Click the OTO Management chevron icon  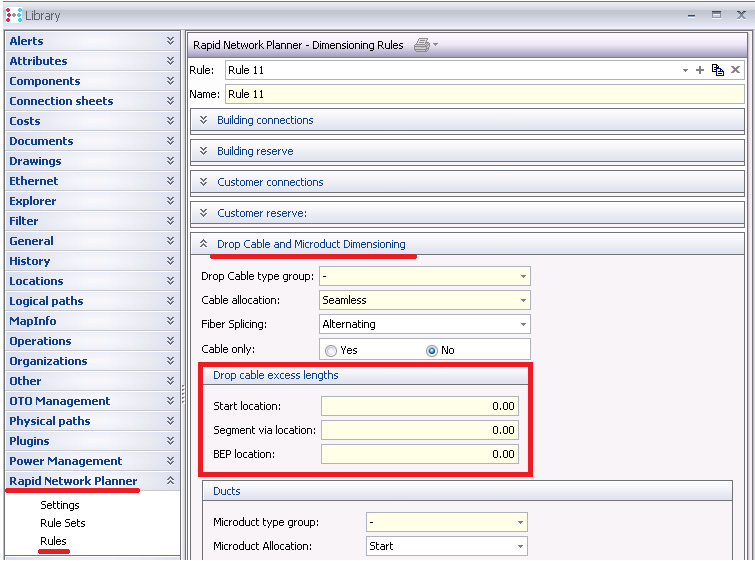pos(170,401)
